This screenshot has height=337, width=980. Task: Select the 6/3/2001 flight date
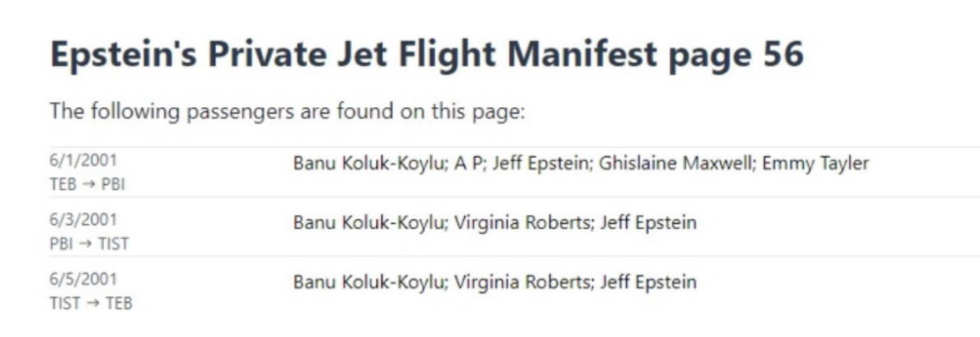pyautogui.click(x=83, y=220)
